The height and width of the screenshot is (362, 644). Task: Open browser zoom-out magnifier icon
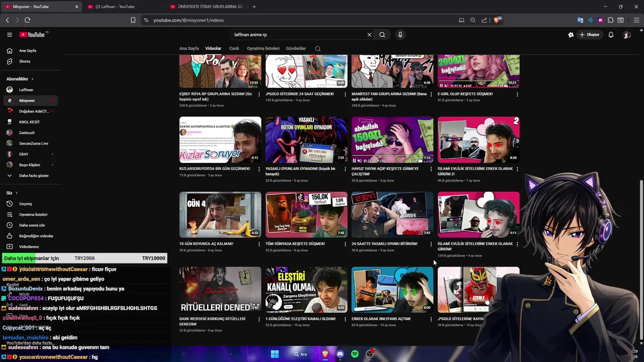(x=473, y=20)
